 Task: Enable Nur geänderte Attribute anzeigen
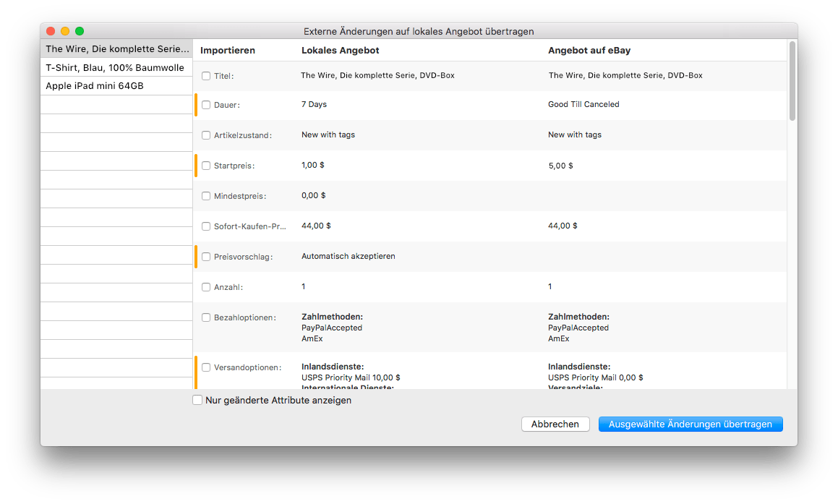pyautogui.click(x=197, y=401)
